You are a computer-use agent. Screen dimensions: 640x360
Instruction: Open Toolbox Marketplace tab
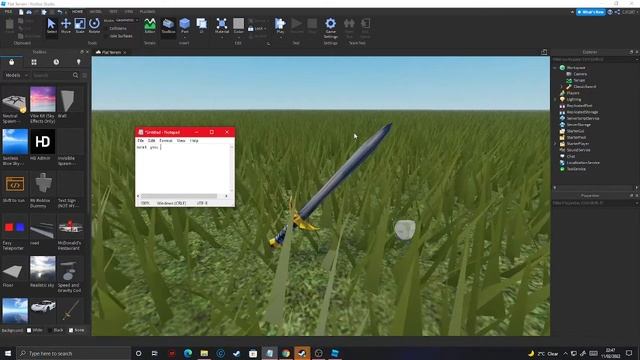click(x=11, y=62)
